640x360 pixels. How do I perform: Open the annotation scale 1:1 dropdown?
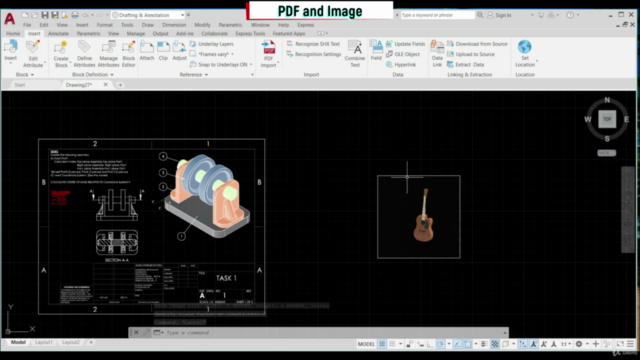(565, 344)
